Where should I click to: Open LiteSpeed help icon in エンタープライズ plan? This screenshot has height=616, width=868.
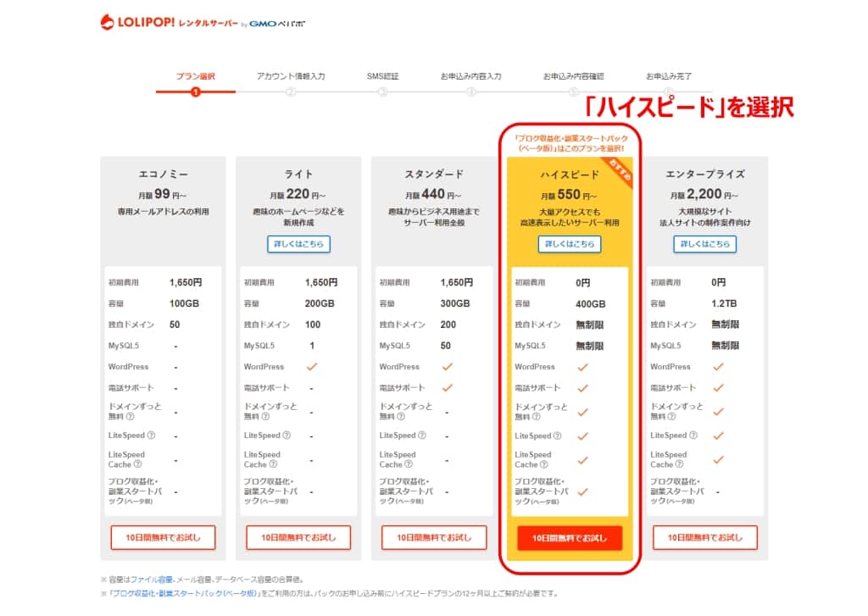[693, 436]
